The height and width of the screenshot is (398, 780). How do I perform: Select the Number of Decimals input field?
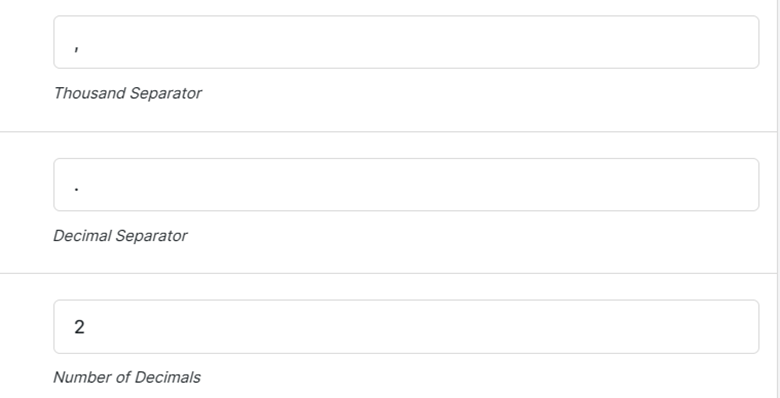coord(406,327)
